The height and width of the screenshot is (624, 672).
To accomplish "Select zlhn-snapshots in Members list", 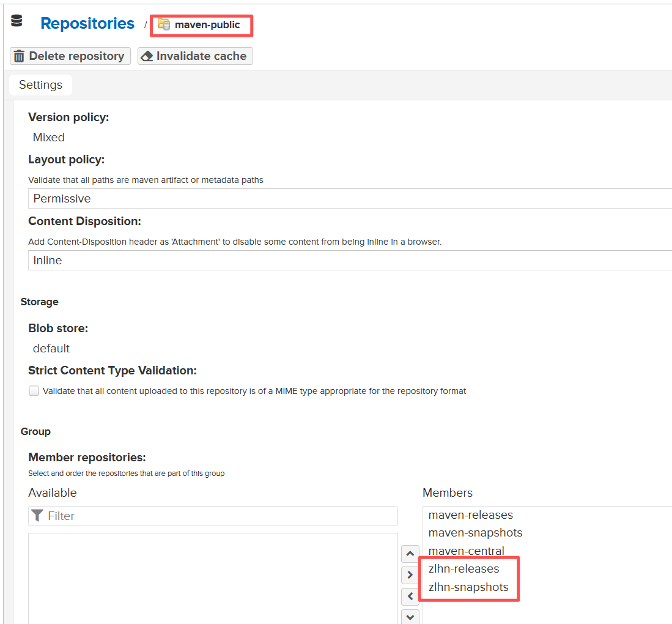I will [468, 587].
